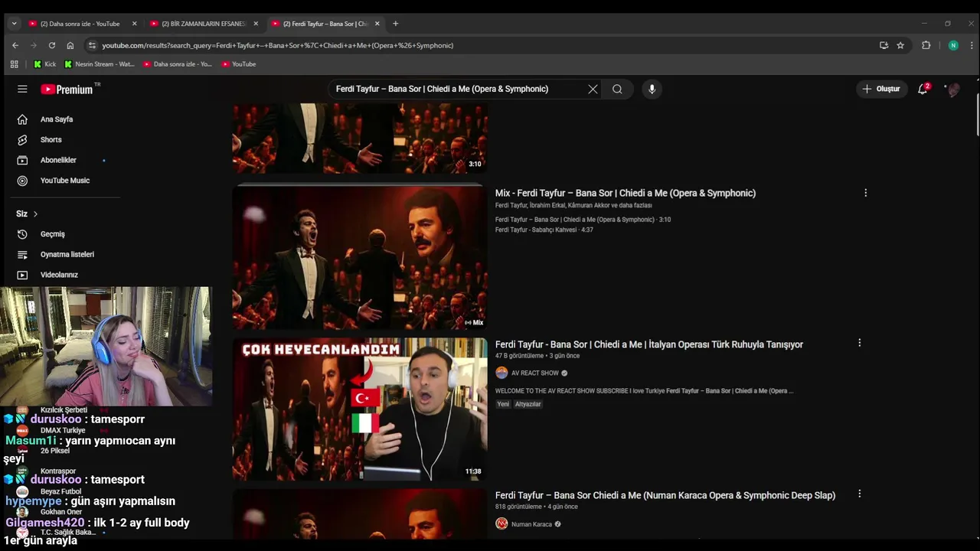Open the YouTube hamburger guide menu
Viewport: 980px width, 551px height.
(x=22, y=89)
